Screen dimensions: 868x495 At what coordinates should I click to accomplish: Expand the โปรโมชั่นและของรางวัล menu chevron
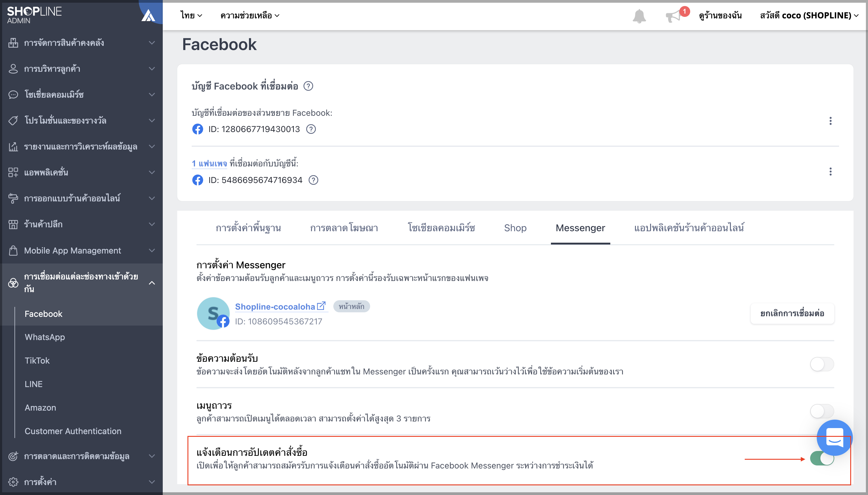152,120
